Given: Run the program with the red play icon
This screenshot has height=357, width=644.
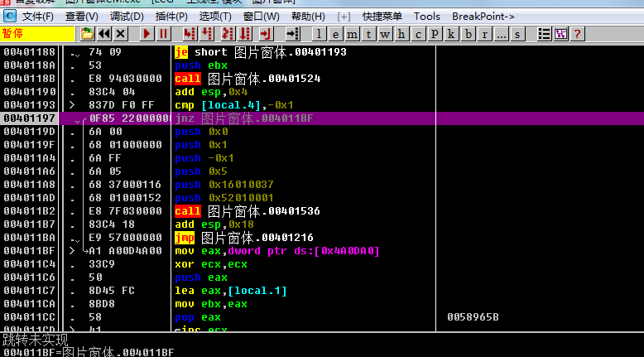Looking at the screenshot, I should click(147, 34).
